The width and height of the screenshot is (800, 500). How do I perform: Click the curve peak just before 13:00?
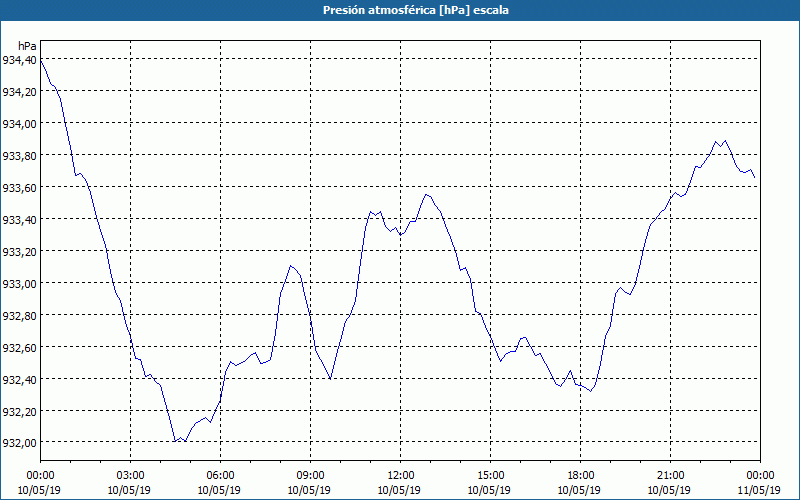(x=427, y=194)
